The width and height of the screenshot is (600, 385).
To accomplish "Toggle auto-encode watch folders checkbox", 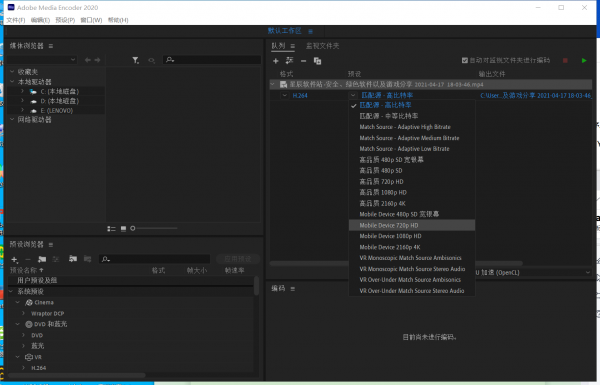I will click(x=465, y=60).
